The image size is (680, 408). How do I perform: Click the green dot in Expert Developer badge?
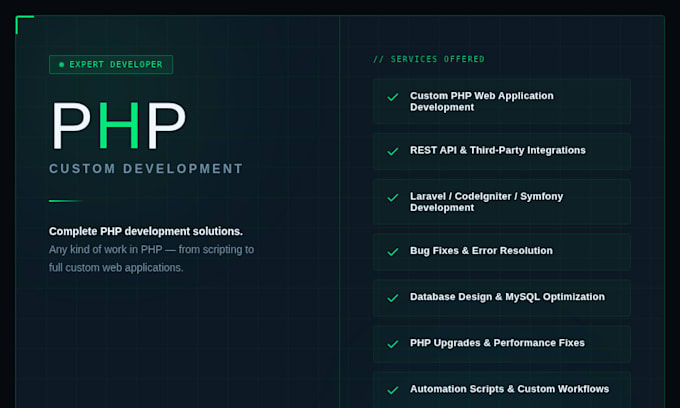coord(62,65)
